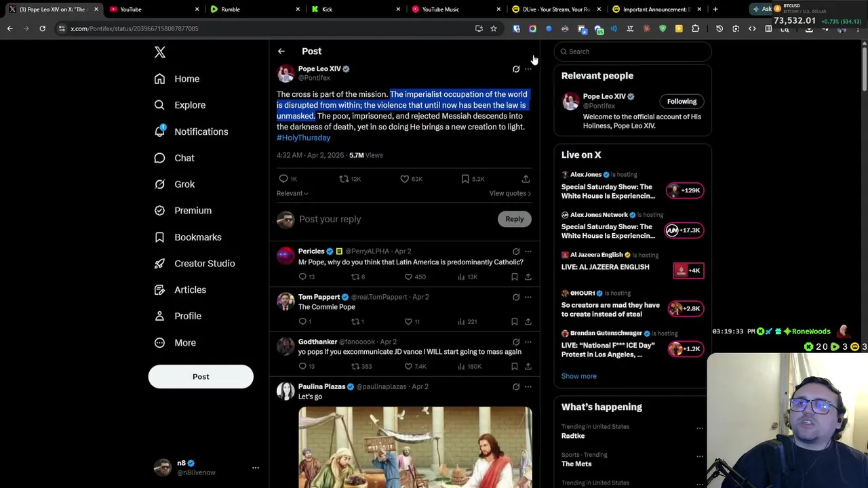Share the Pericles reply
Viewport: 868px width, 488px height.
[528, 277]
